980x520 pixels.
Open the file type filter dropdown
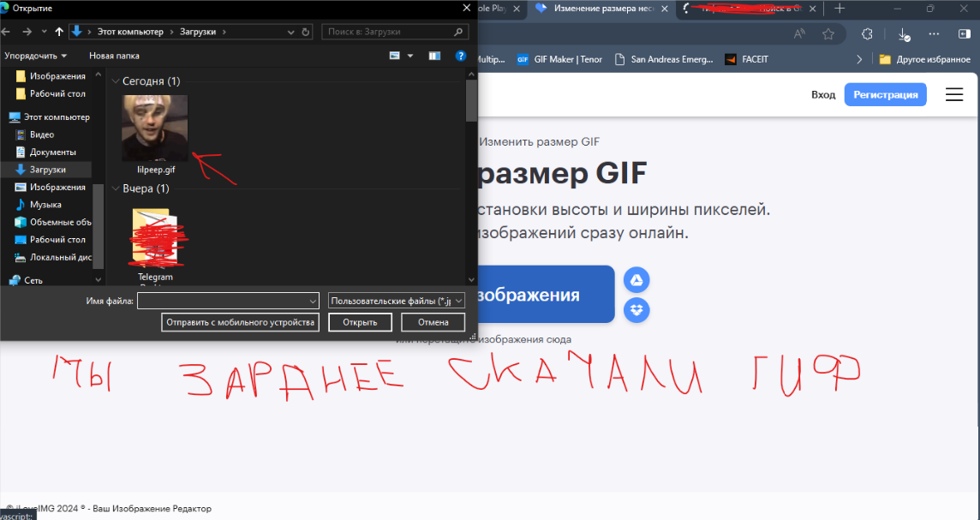[x=396, y=301]
